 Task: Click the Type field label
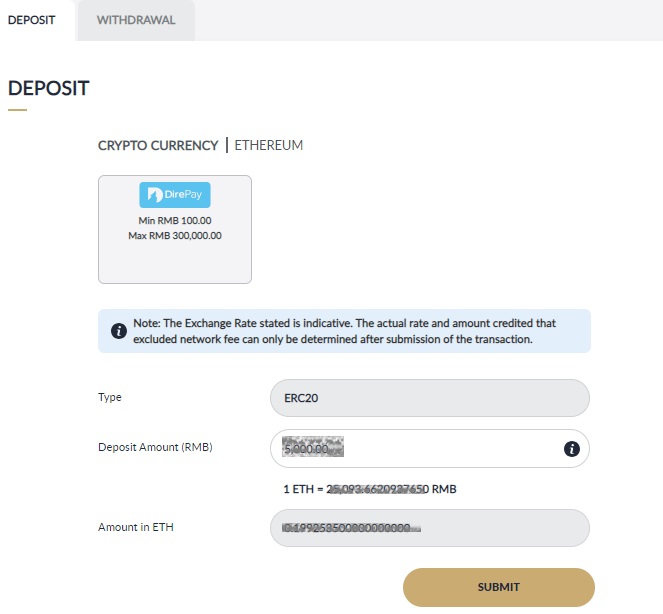click(110, 398)
